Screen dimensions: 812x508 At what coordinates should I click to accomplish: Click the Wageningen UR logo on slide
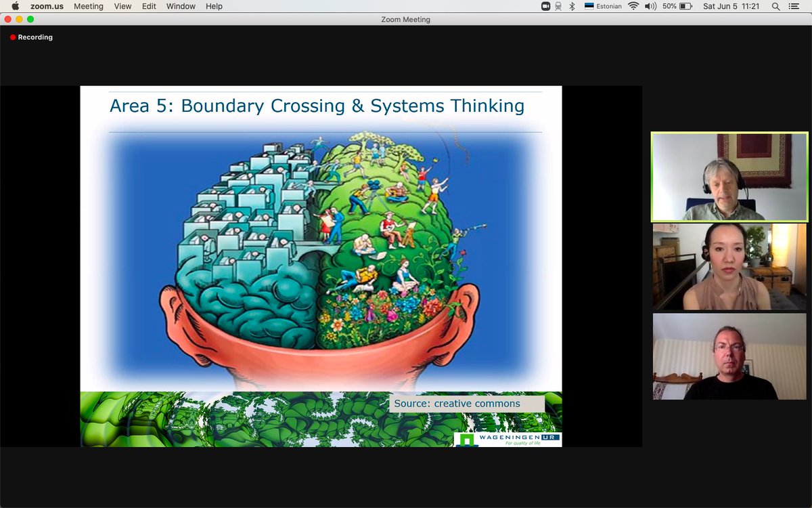click(x=507, y=440)
